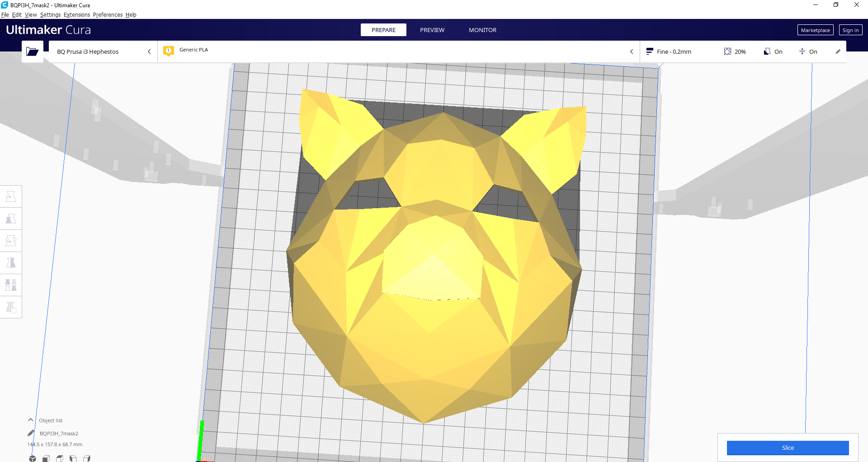Select the Rotate tool

[x=11, y=241]
